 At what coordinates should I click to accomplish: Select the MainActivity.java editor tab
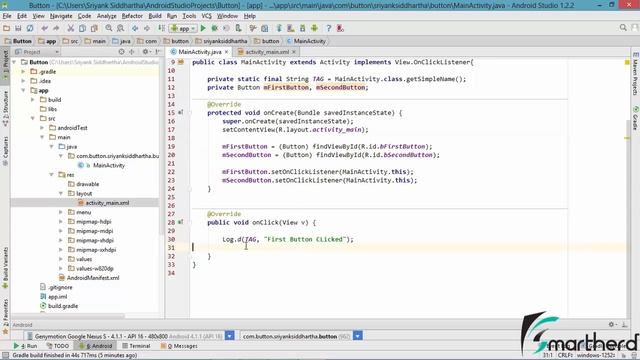200,52
